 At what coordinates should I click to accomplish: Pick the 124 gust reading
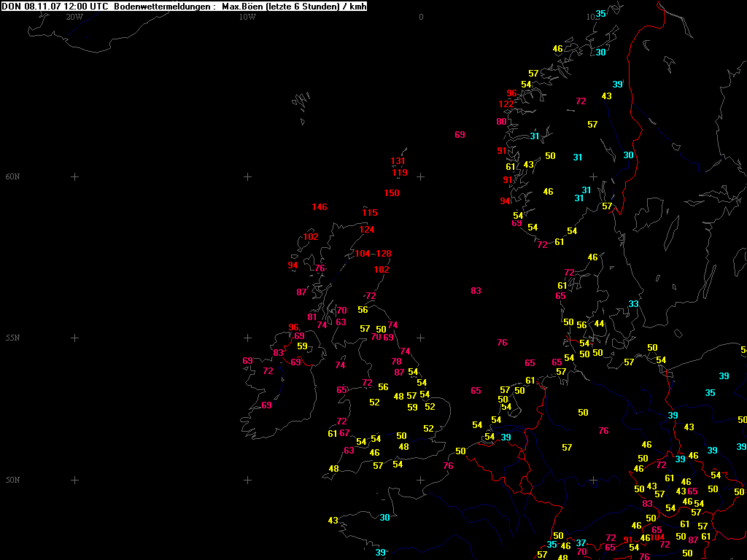[x=367, y=230]
